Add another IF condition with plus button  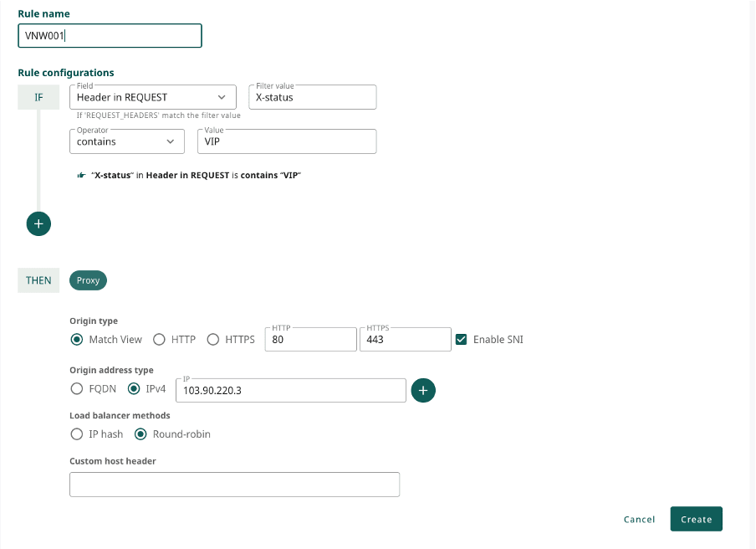coord(38,223)
